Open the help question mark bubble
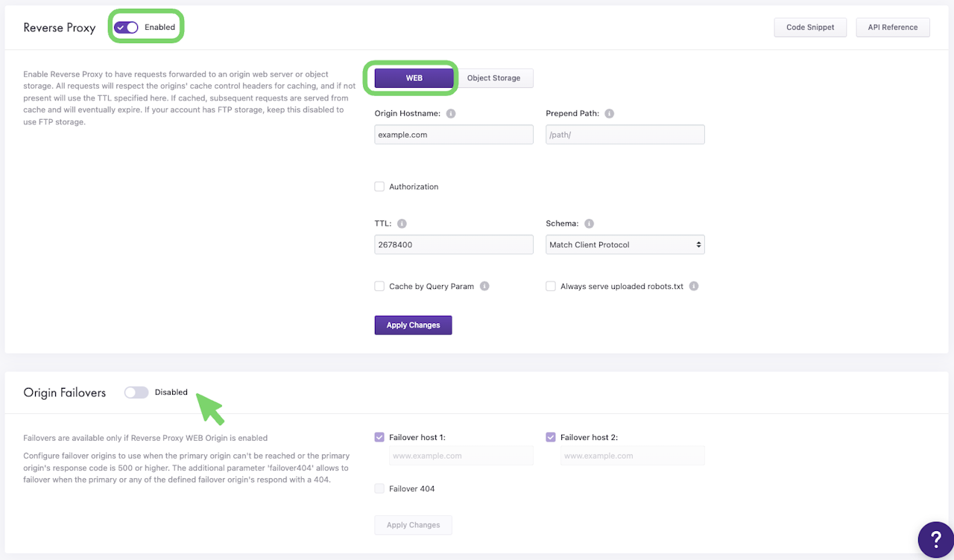954x560 pixels. 935,539
